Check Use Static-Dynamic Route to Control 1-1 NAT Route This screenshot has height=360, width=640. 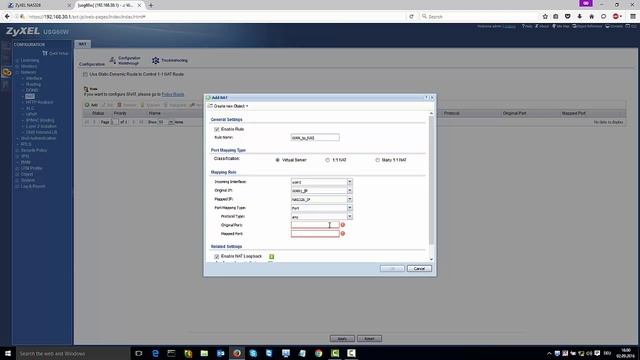pyautogui.click(x=85, y=74)
